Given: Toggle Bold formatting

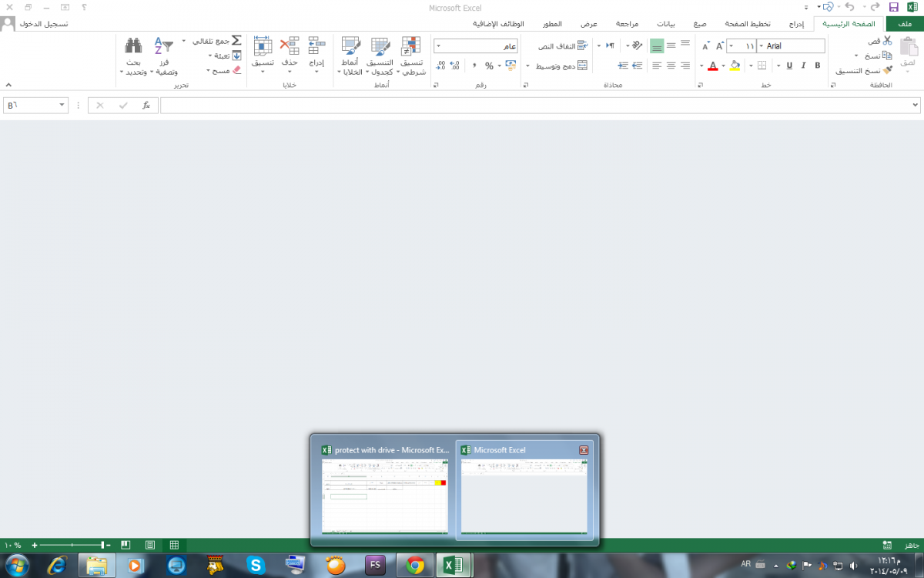Looking at the screenshot, I should pos(818,66).
